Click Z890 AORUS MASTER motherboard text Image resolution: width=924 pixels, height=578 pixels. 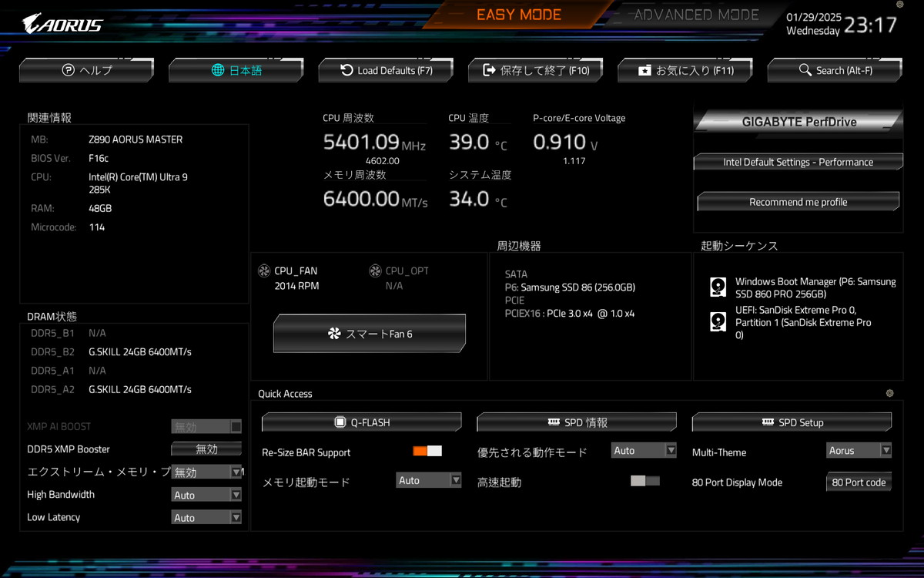[136, 139]
